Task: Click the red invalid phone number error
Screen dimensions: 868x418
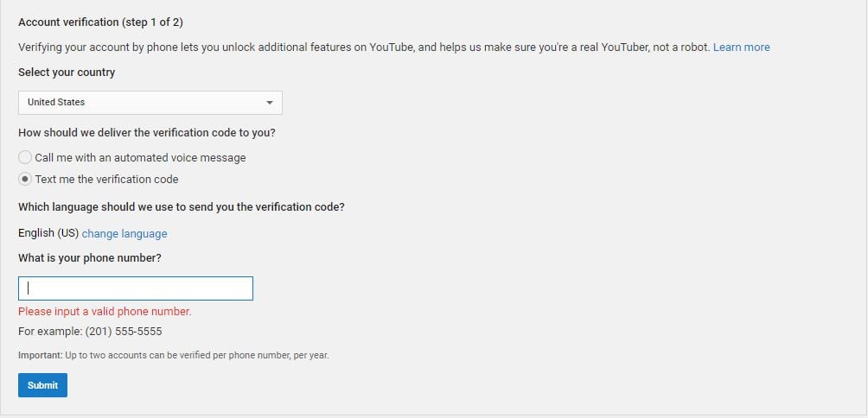Action: [x=105, y=312]
